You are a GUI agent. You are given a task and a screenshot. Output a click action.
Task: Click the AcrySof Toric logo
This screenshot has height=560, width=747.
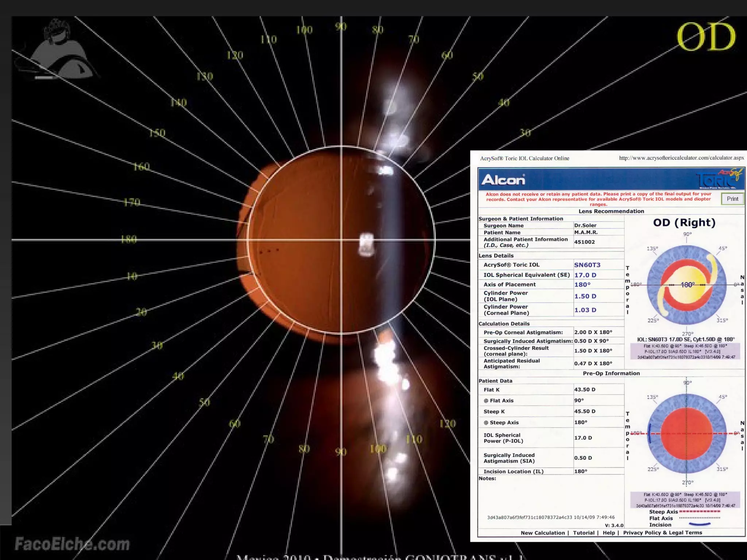pyautogui.click(x=719, y=179)
